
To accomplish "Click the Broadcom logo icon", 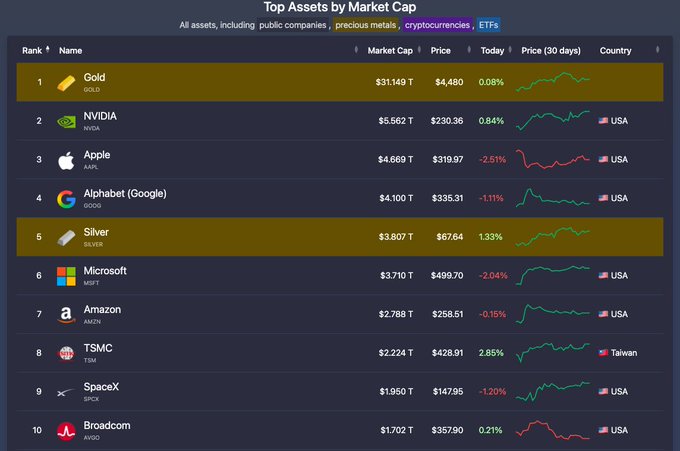I will pyautogui.click(x=66, y=431).
